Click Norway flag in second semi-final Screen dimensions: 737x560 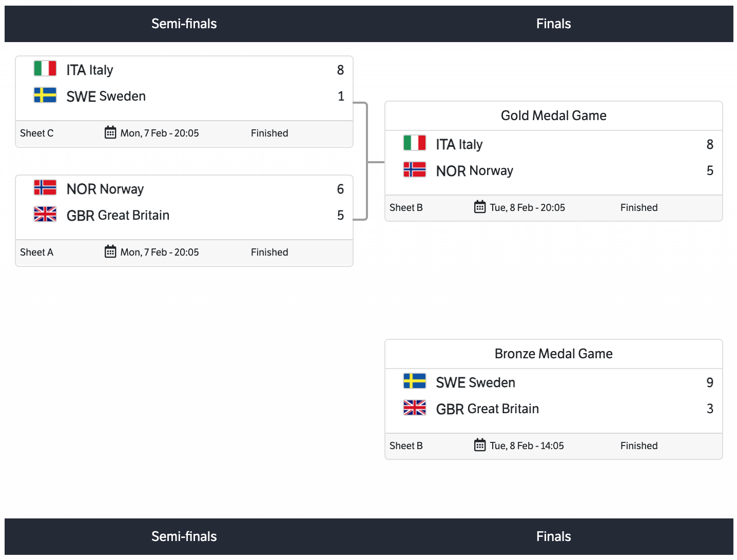[x=45, y=187]
